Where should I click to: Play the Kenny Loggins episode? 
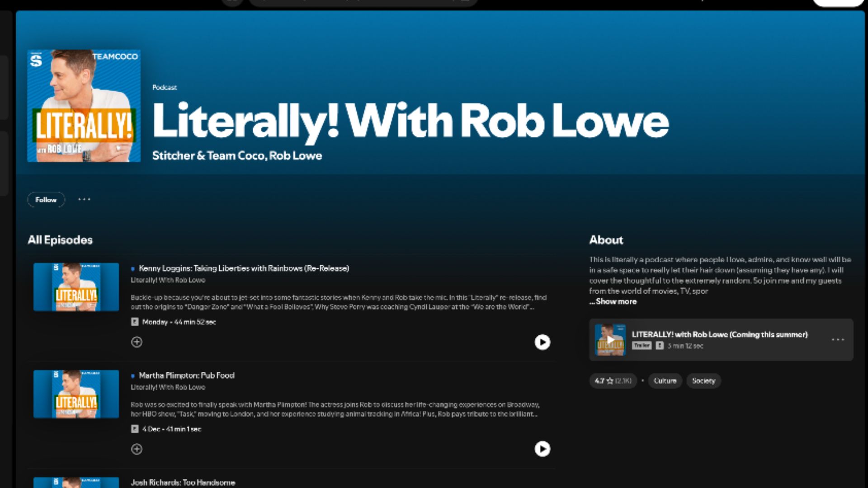[542, 342]
